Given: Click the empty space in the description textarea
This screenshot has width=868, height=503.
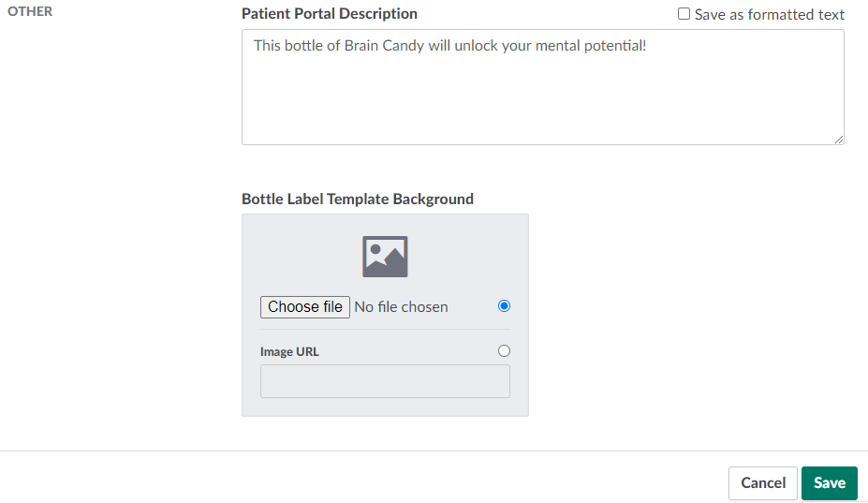Looking at the screenshot, I should point(542,103).
